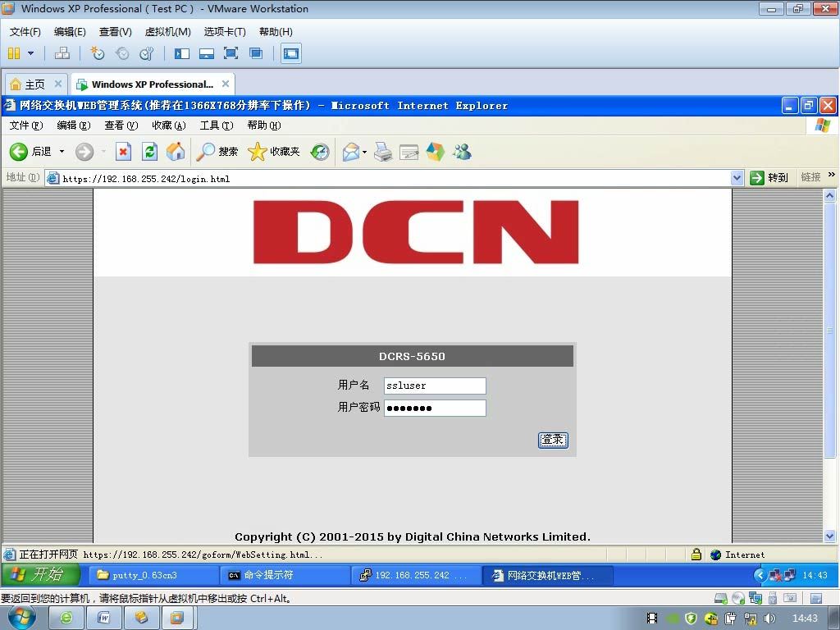Click VMware send Ctrl+Alt+Del icon
This screenshot has width=840, height=630.
62,53
